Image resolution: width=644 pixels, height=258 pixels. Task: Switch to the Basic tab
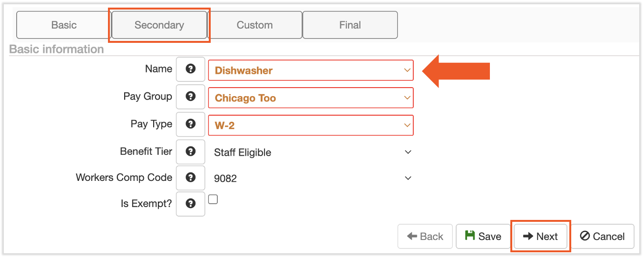(x=64, y=25)
